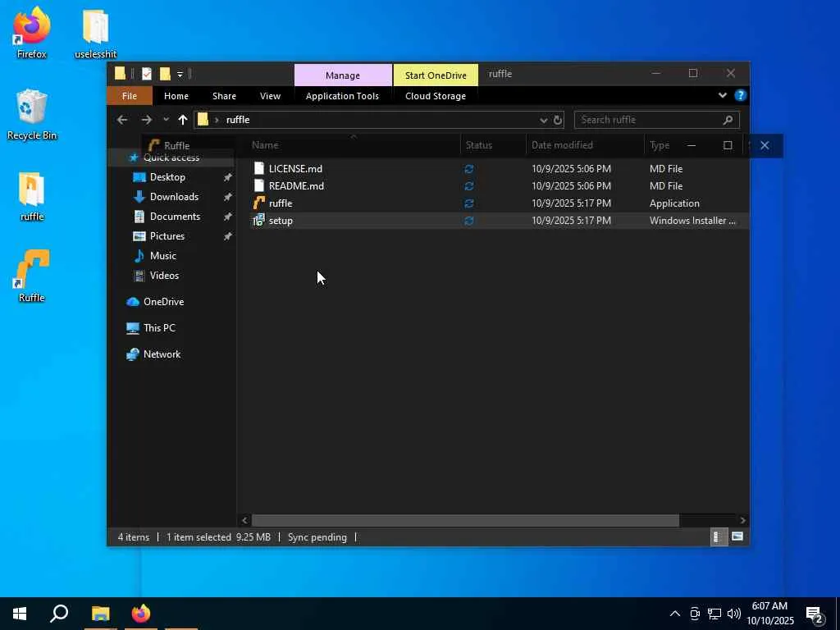This screenshot has height=630, width=840.
Task: Click the Start OneDrive tab
Action: 436,75
